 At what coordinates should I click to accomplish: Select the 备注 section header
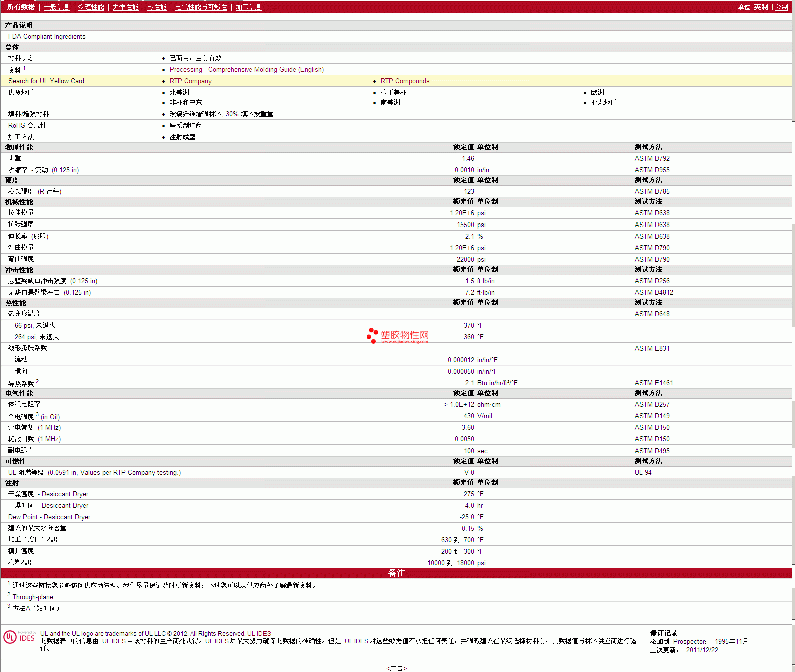click(397, 573)
